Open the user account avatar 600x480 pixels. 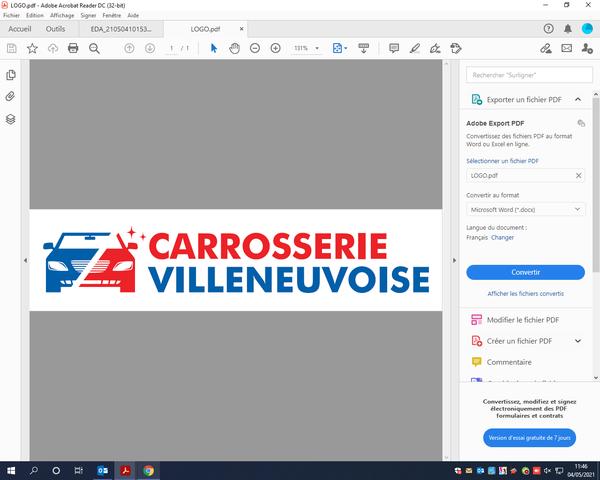(x=587, y=29)
